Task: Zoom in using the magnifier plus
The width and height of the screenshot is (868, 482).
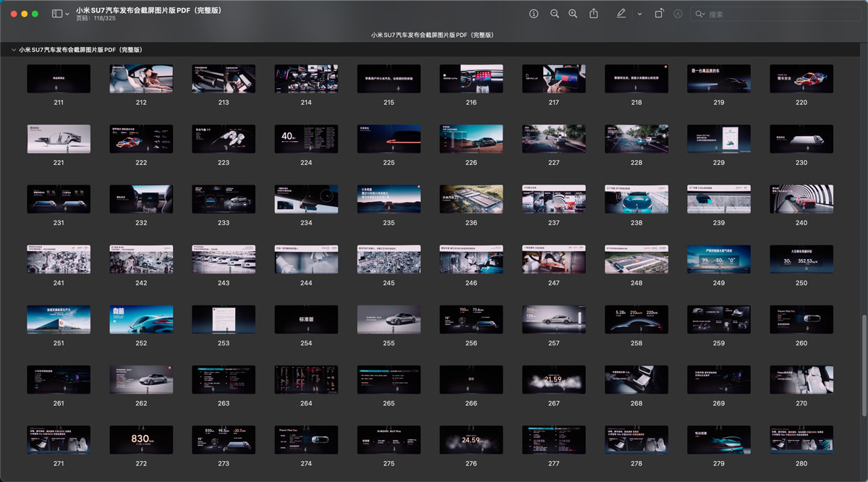Action: coord(573,14)
